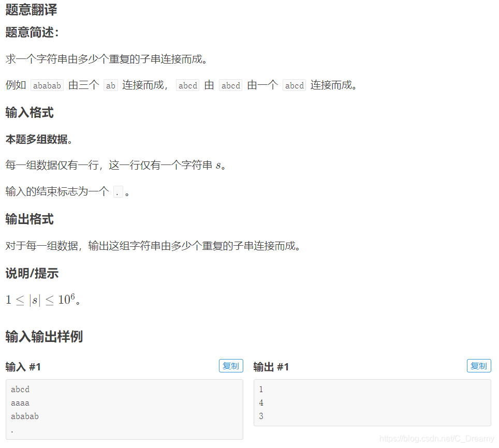499x448 pixels.
Task: Select the 输出格式 section heading
Action: click(x=30, y=219)
